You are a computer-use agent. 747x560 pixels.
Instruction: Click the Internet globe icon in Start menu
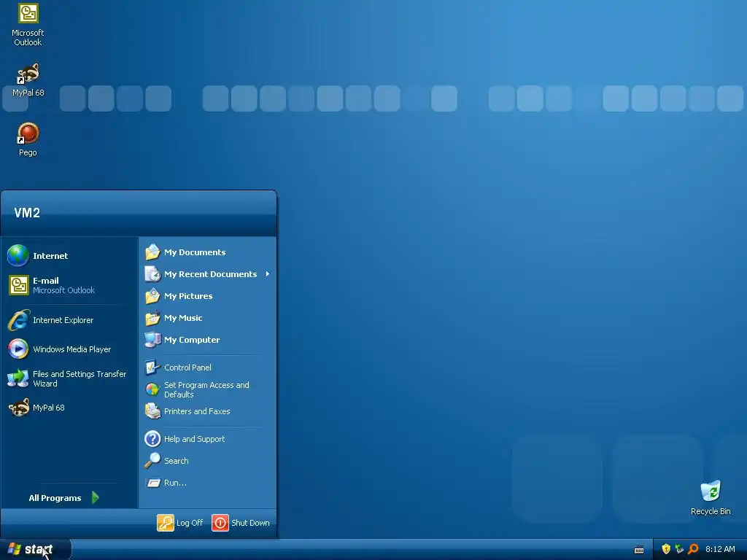click(18, 256)
